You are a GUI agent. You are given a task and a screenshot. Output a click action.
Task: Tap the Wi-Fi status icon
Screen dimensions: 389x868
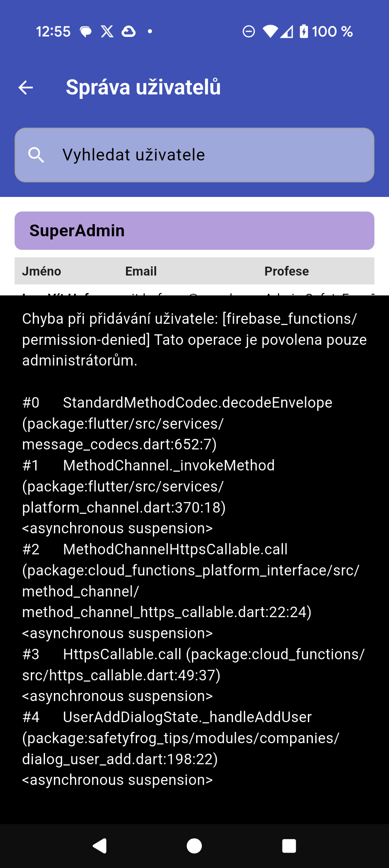click(270, 32)
